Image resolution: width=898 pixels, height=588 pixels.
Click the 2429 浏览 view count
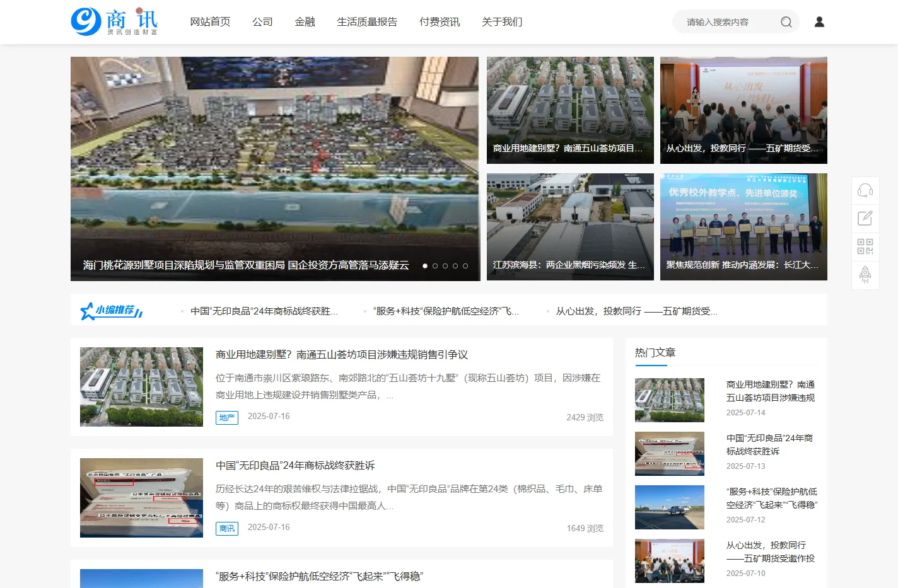click(585, 417)
